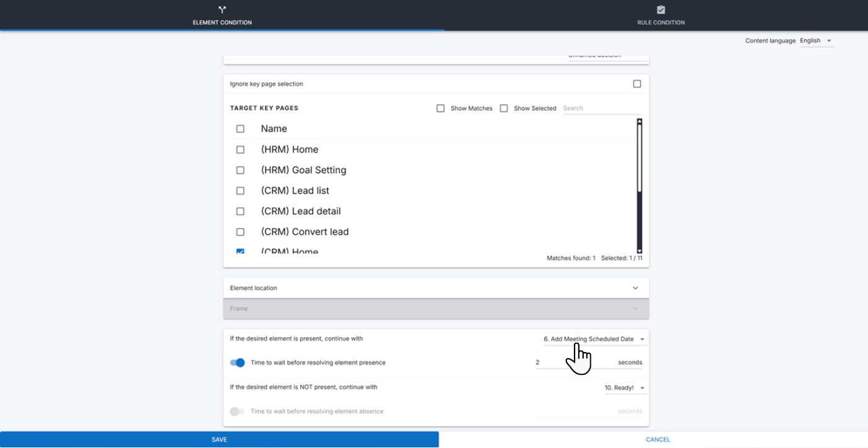Image resolution: width=868 pixels, height=448 pixels.
Task: Click the blue Save button
Action: click(x=219, y=440)
